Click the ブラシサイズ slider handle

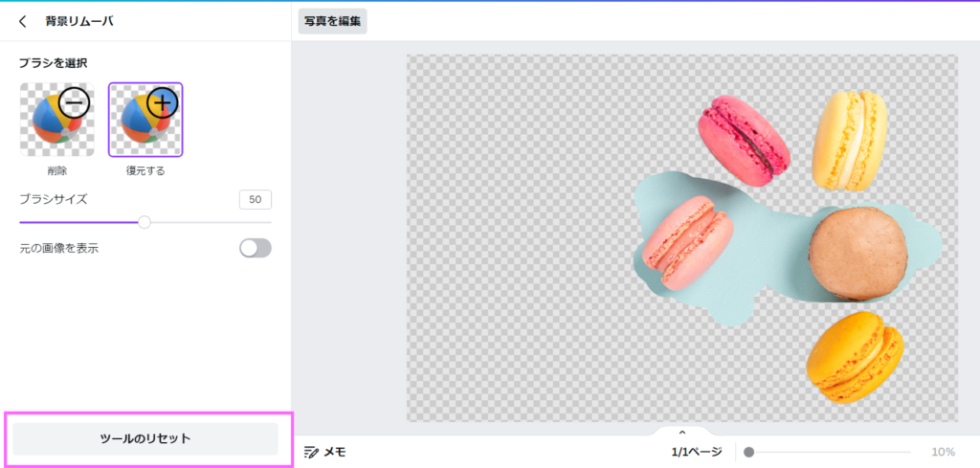[x=145, y=222]
